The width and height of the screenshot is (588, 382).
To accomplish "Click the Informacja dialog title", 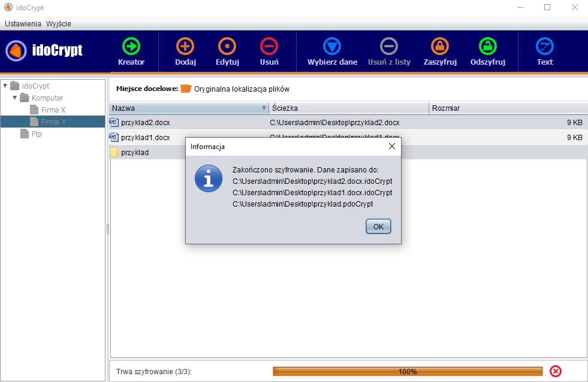I will [x=207, y=147].
